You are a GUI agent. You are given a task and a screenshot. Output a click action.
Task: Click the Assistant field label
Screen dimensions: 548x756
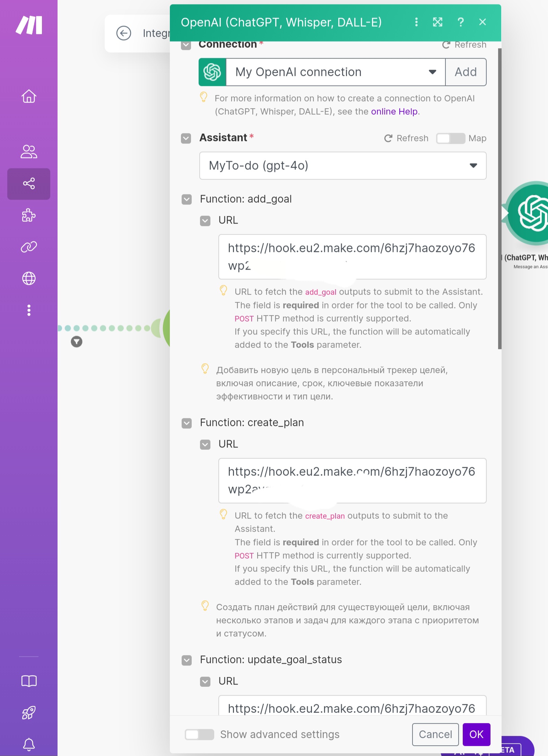point(223,138)
